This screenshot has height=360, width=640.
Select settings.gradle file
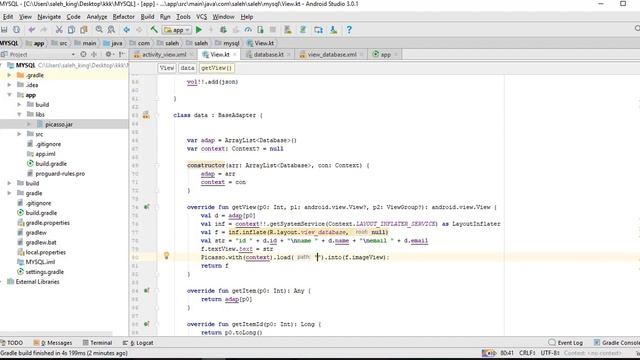(x=44, y=272)
